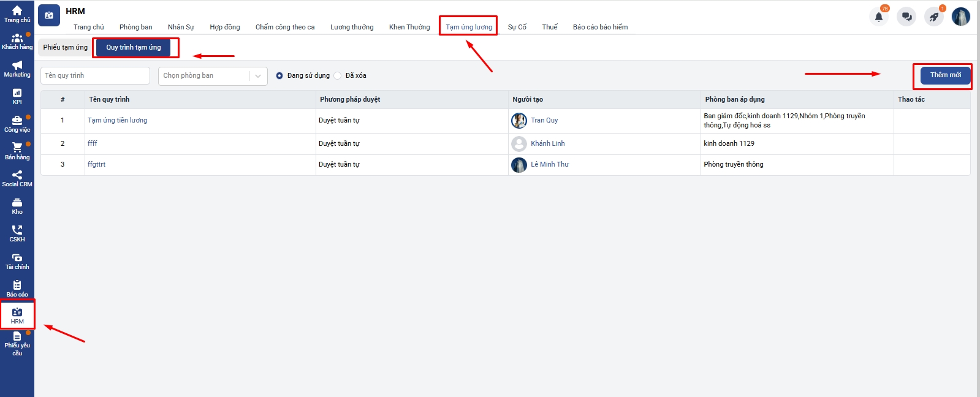Switch to the Lương thưởng tab
980x397 pixels.
point(352,27)
